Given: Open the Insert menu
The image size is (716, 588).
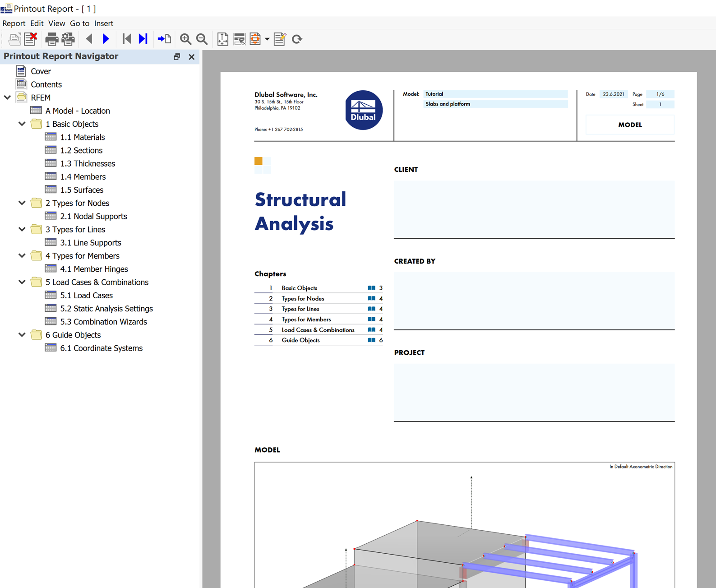Looking at the screenshot, I should [104, 23].
